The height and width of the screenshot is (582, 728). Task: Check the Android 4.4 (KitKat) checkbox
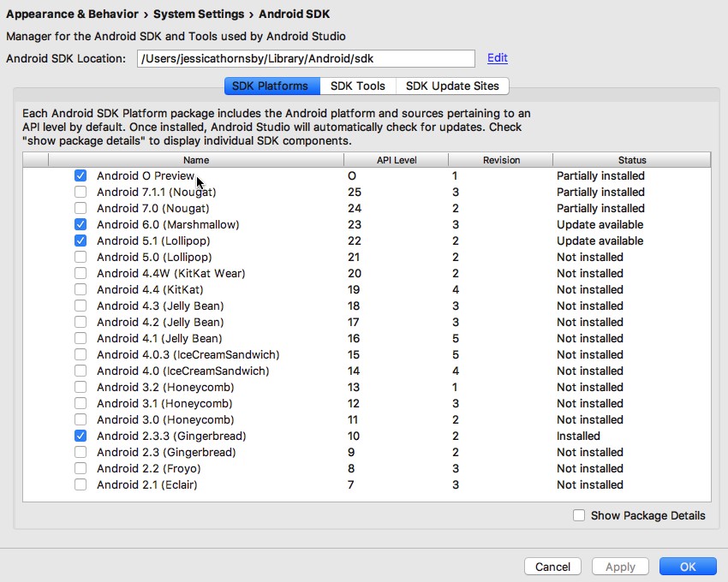point(81,289)
